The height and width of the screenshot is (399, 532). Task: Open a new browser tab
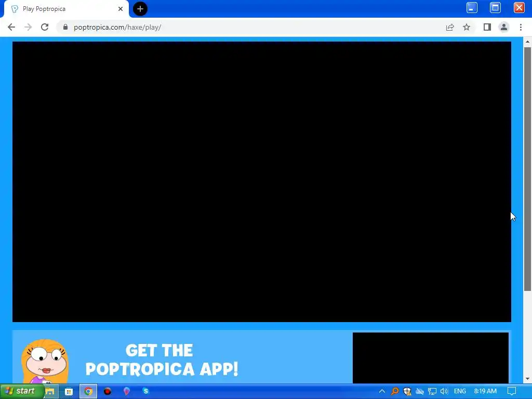(x=140, y=9)
